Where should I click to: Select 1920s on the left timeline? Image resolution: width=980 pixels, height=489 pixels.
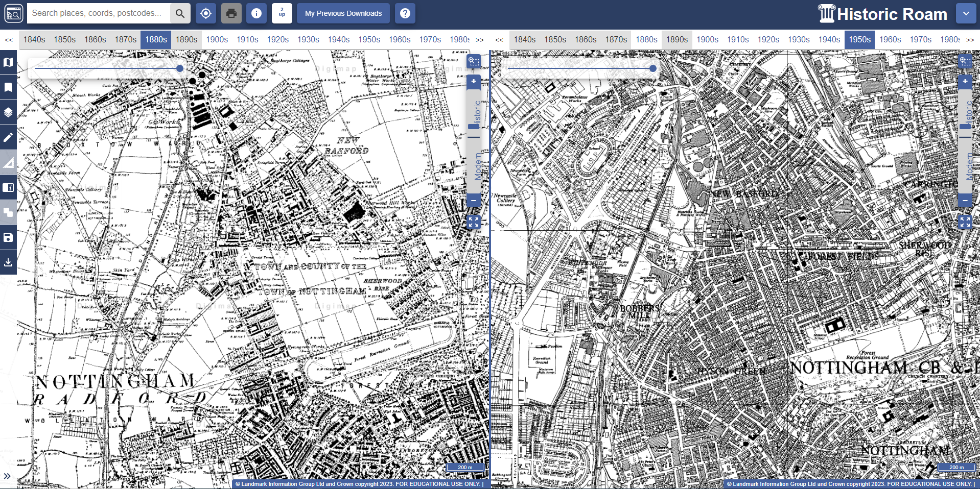coord(278,39)
